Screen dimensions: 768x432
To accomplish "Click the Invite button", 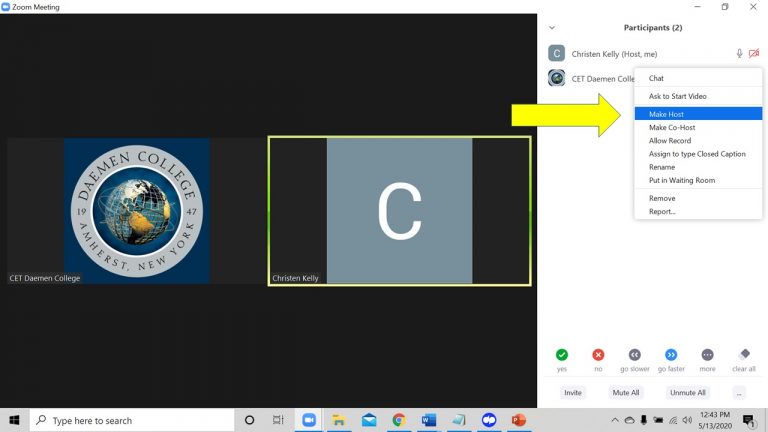I will [573, 392].
